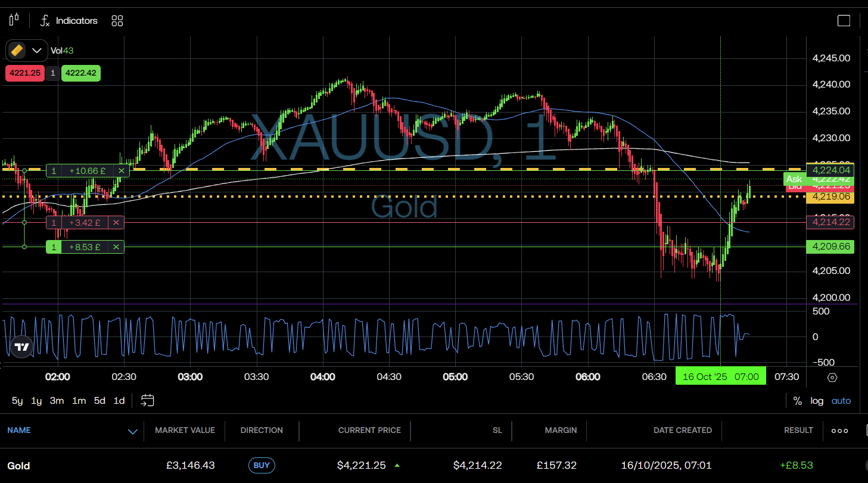Open the three-dot table options menu
This screenshot has width=868, height=483.
click(839, 431)
